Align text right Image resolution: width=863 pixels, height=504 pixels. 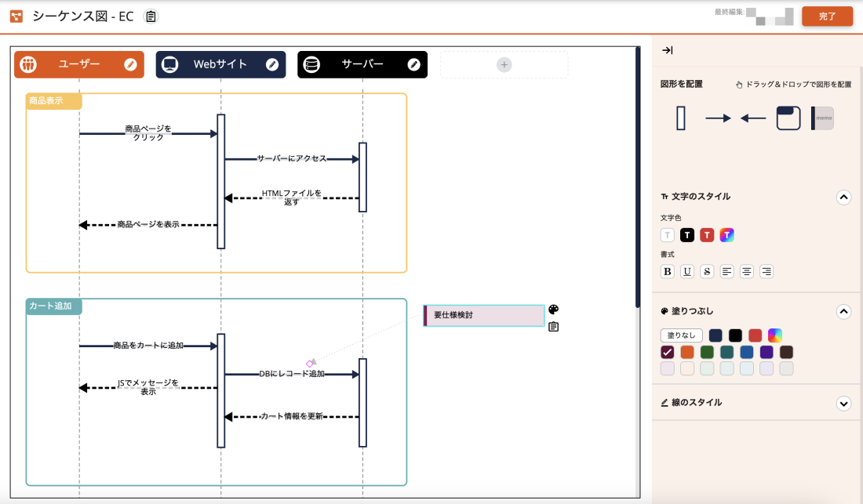767,271
